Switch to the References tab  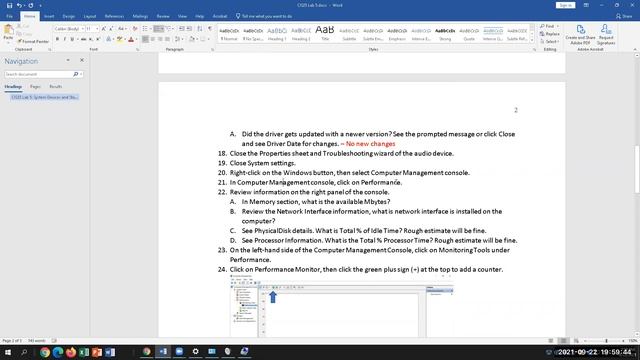[x=114, y=16]
